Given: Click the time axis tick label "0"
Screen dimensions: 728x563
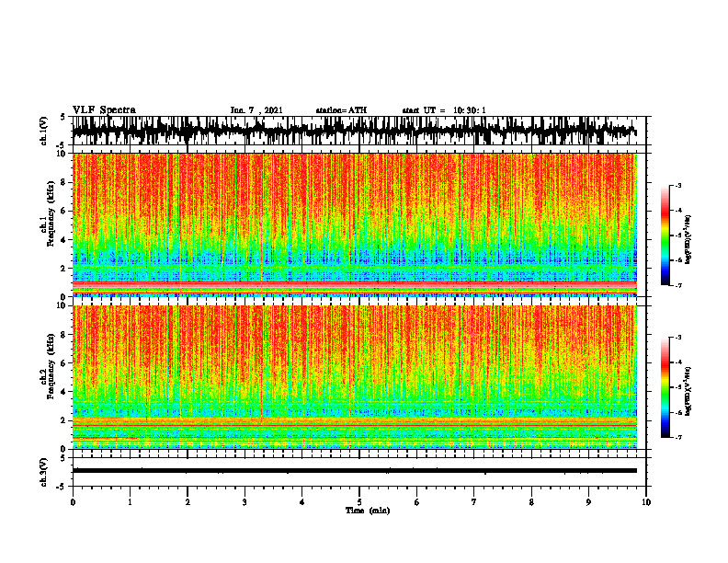Looking at the screenshot, I should click(73, 502).
